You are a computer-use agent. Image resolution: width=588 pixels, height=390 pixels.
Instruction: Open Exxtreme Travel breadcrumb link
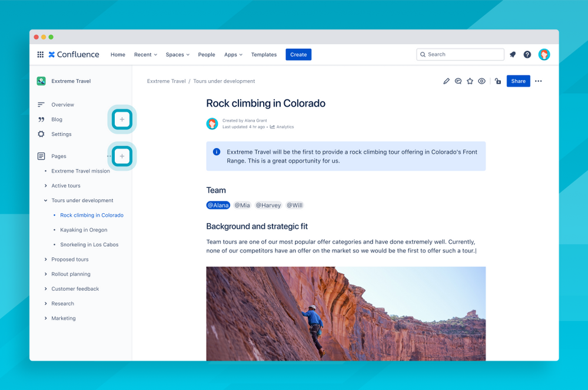click(x=166, y=81)
